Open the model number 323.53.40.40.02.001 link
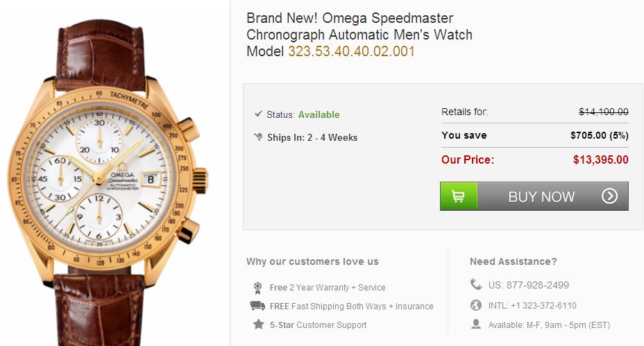The height and width of the screenshot is (346, 644). click(x=351, y=51)
